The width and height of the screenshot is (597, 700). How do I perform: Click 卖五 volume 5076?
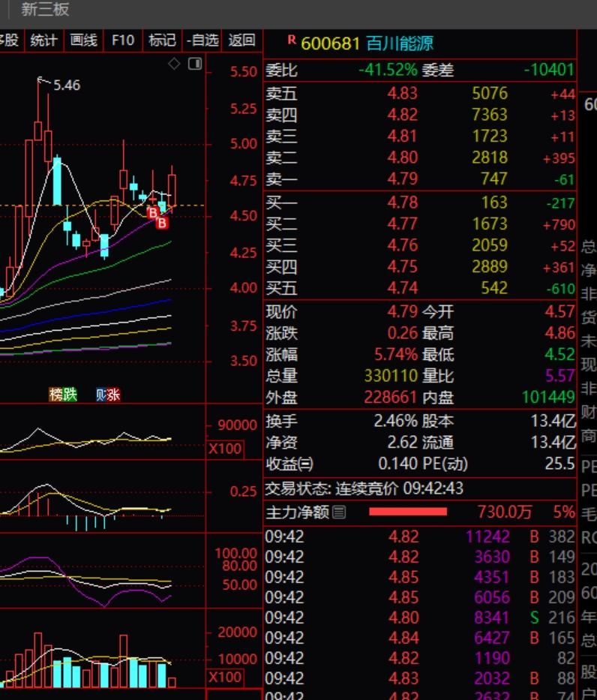pos(490,93)
